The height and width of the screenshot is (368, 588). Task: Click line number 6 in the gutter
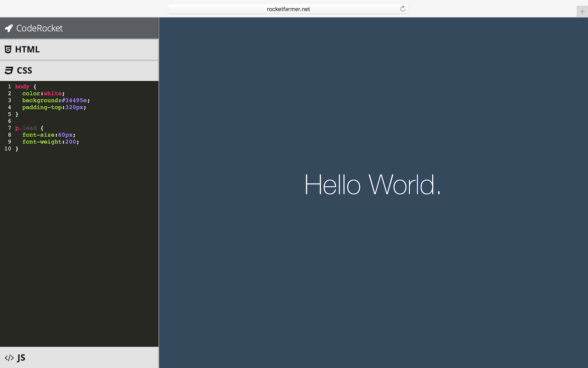click(9, 121)
